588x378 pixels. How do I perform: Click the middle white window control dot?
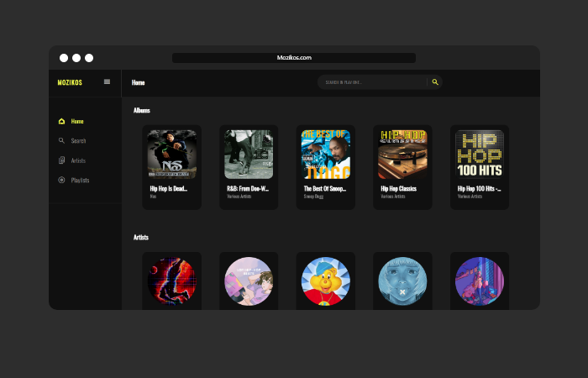(x=76, y=58)
